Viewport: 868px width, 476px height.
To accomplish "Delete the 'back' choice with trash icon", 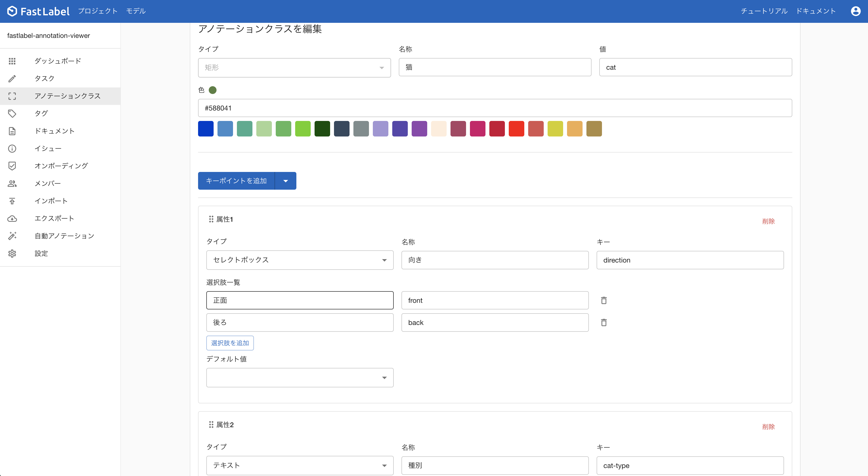I will point(603,323).
